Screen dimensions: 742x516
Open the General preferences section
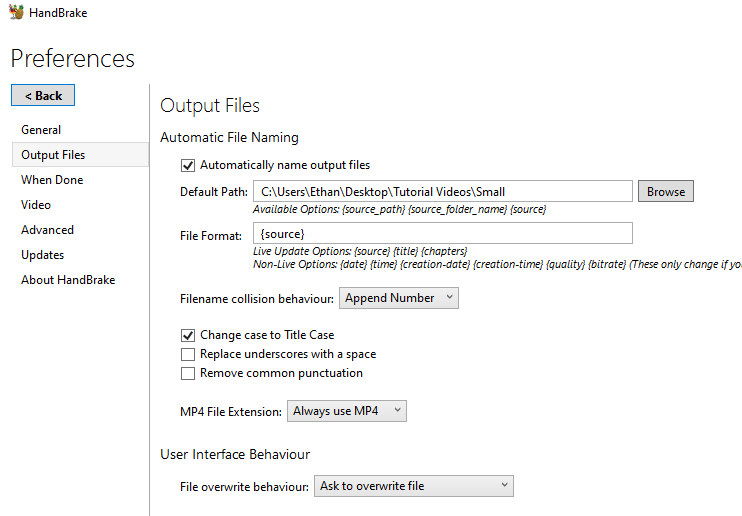pos(41,130)
